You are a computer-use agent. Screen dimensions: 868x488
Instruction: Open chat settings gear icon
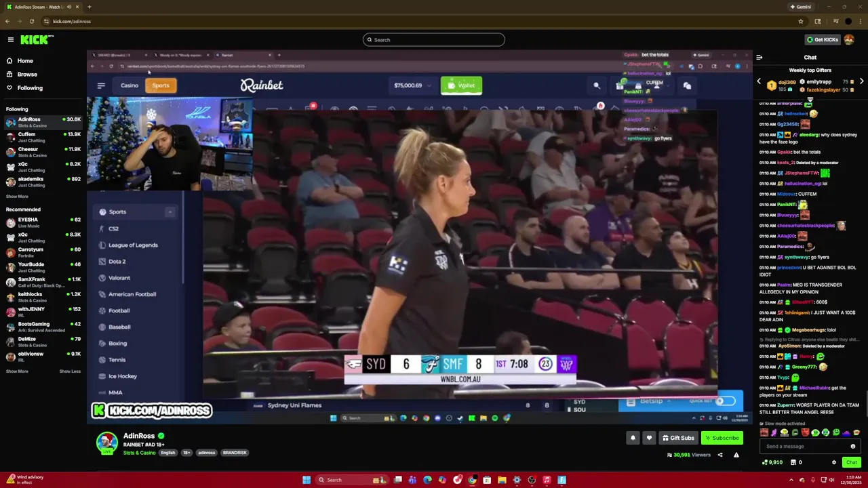[x=834, y=463]
